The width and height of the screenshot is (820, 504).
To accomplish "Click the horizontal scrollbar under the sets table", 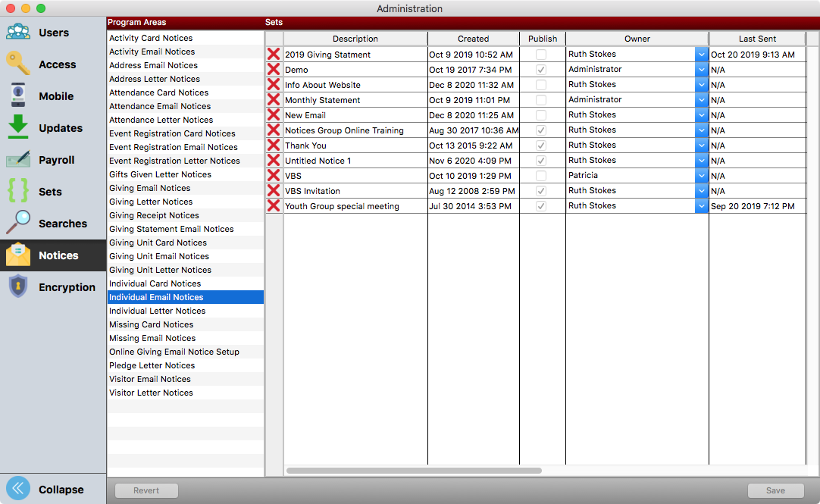I will click(414, 471).
